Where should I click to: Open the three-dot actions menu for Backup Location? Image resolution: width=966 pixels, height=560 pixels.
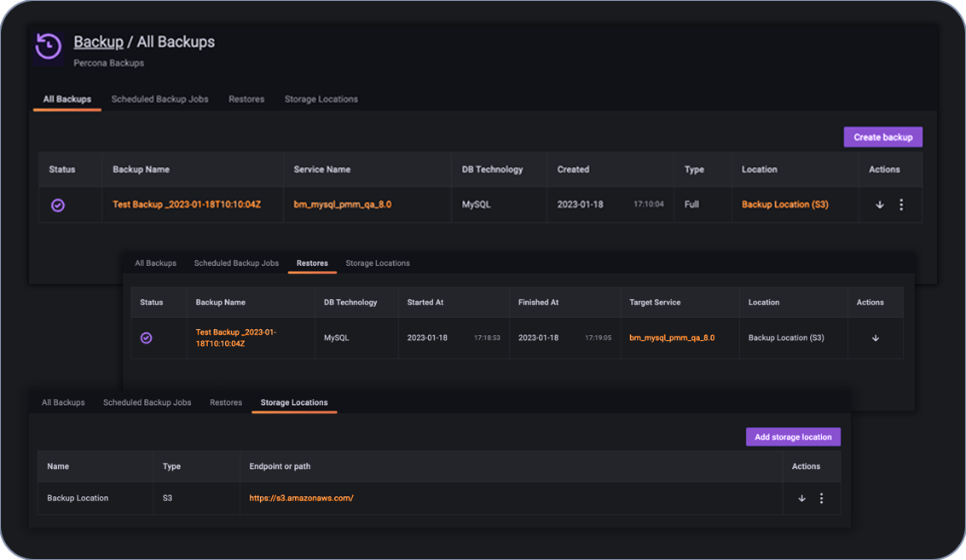point(821,498)
